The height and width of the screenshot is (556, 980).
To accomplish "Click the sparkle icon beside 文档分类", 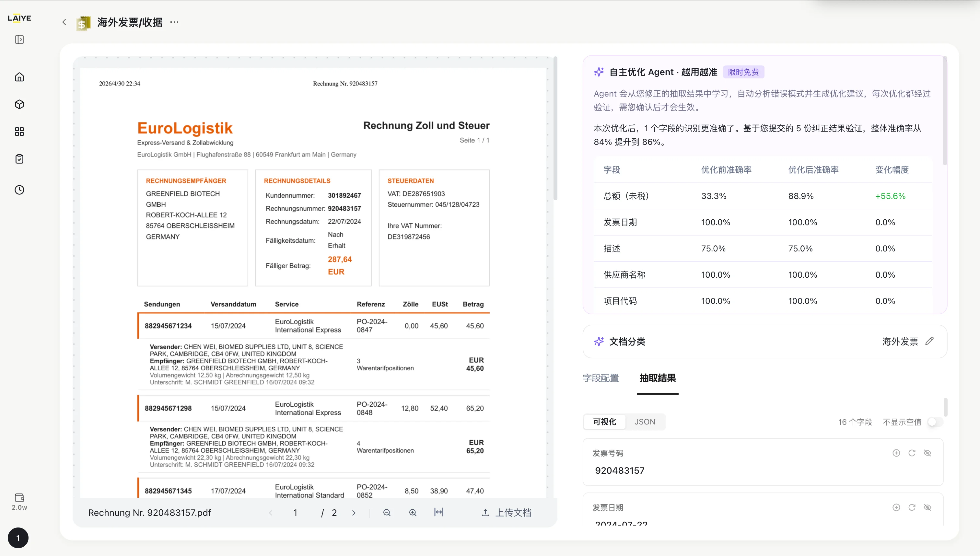I will (x=599, y=342).
